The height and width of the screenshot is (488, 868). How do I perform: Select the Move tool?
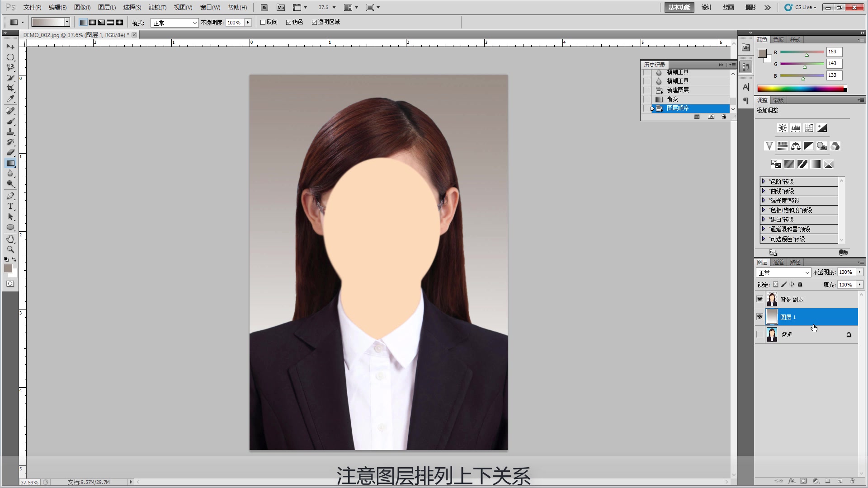tap(10, 47)
